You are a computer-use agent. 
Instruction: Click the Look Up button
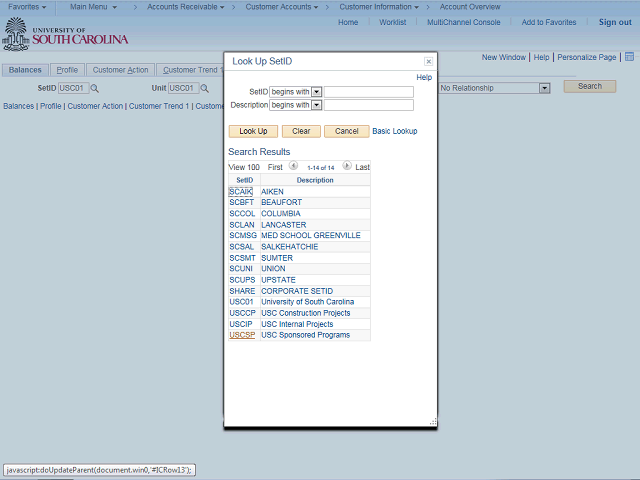[x=253, y=131]
